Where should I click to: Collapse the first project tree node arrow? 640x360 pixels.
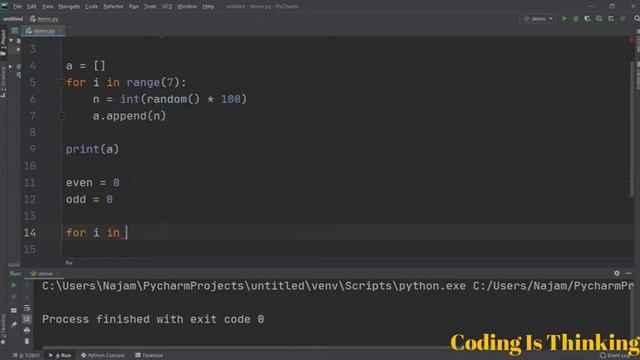[x=11, y=41]
